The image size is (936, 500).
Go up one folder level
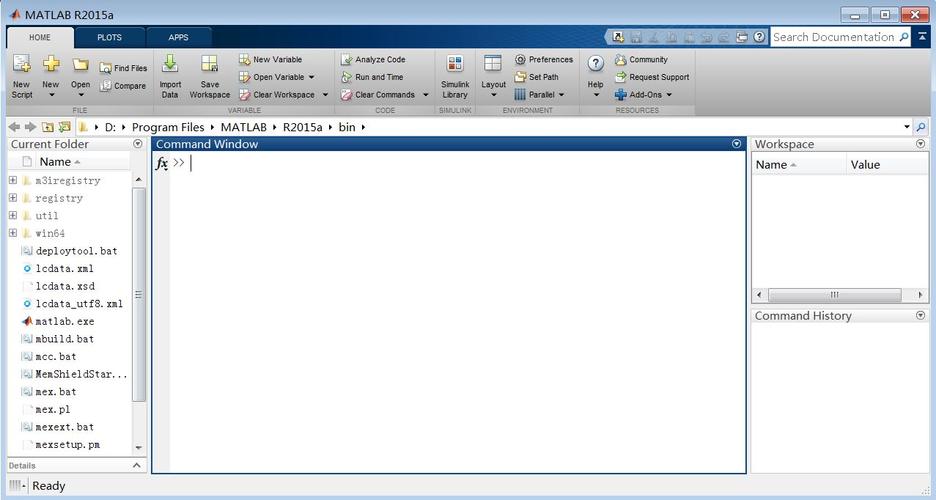tap(48, 127)
